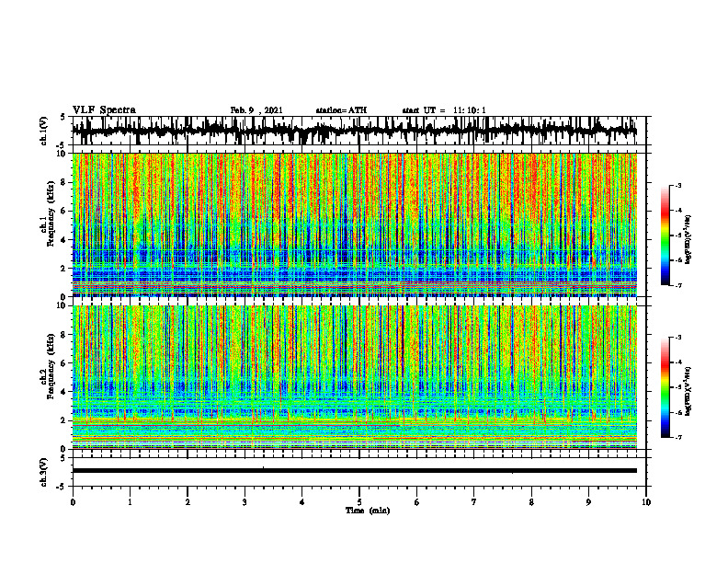This screenshot has width=728, height=563.
Task: Click time axis tick label "5"
Action: (359, 502)
